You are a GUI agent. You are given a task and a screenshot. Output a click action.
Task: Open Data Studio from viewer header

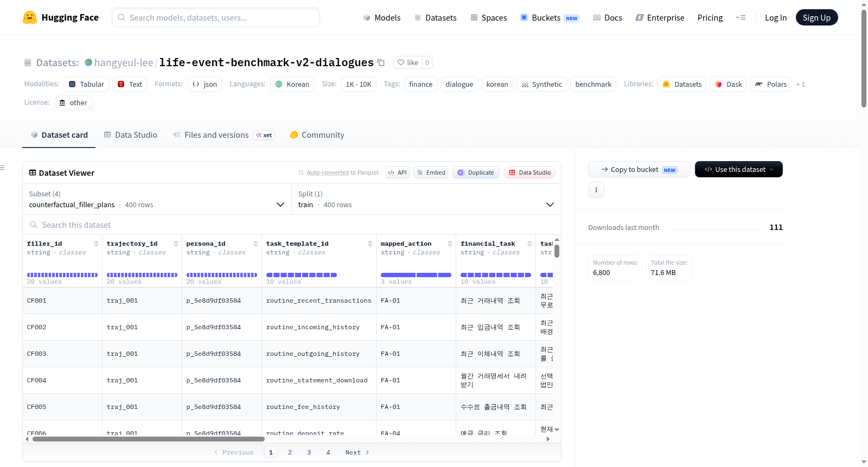coord(529,172)
